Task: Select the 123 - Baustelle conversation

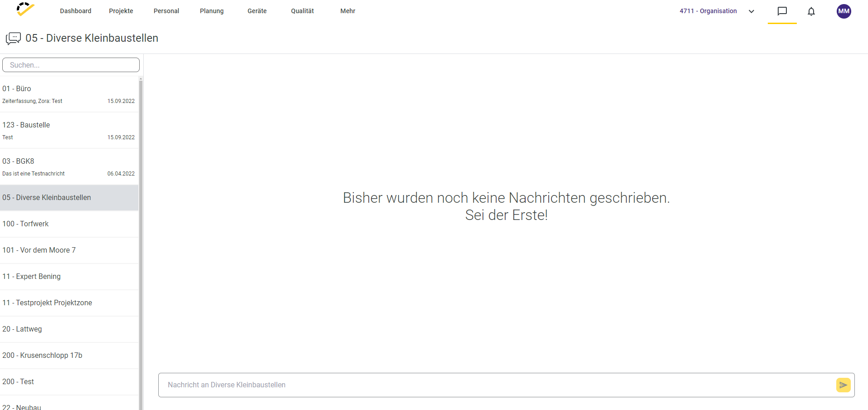Action: click(69, 131)
